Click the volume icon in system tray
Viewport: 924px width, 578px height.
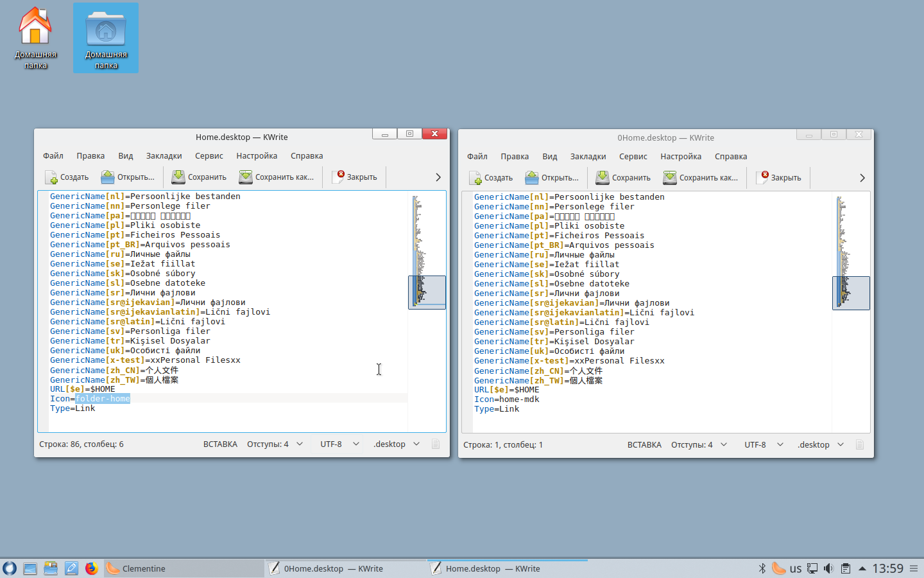[828, 568]
